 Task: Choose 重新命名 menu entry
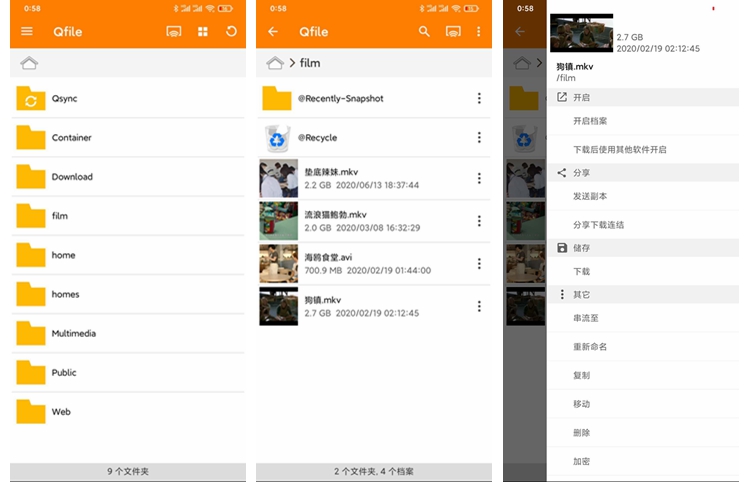642,347
